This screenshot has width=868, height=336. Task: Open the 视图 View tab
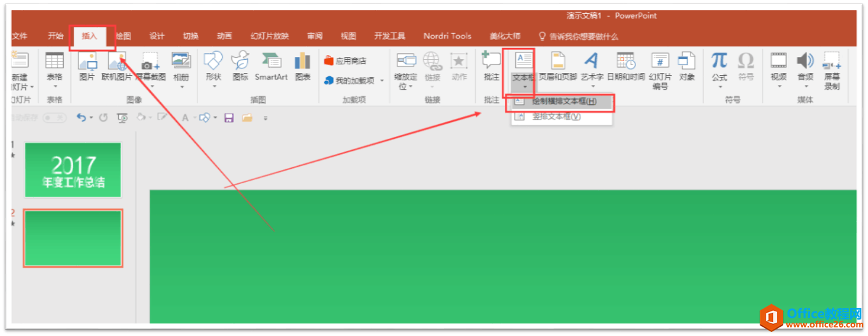348,36
